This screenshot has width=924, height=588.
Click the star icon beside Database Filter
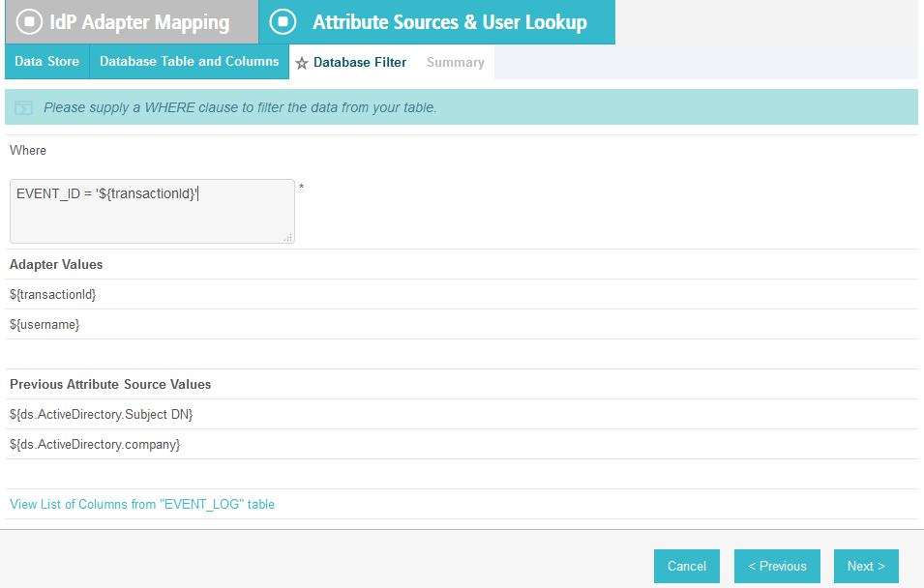(302, 63)
